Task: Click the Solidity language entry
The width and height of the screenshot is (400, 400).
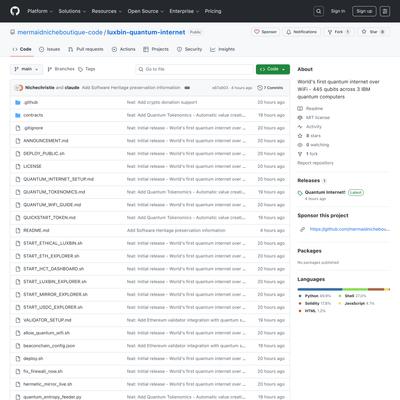Action: 315,303
